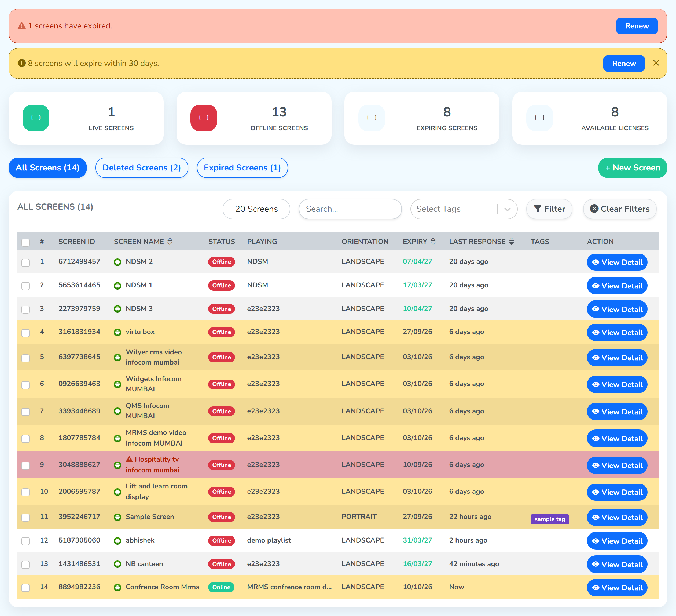Click the Available Licenses monitor icon
Image resolution: width=676 pixels, height=616 pixels.
(x=539, y=118)
